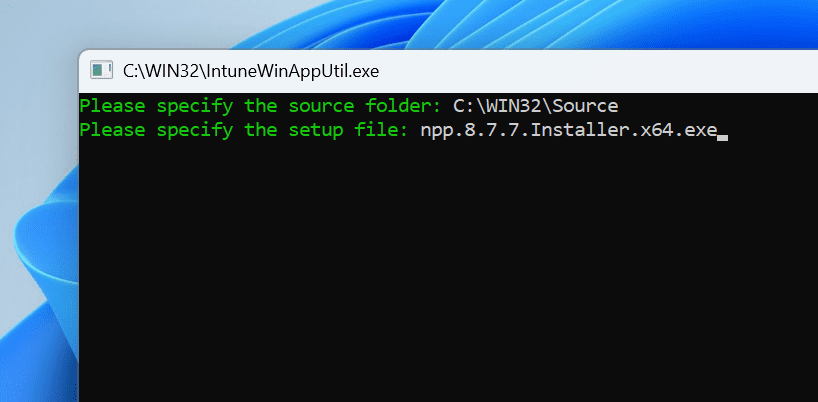Click the console app icon in title bar
Viewport: 818px width, 402px height.
(101, 70)
